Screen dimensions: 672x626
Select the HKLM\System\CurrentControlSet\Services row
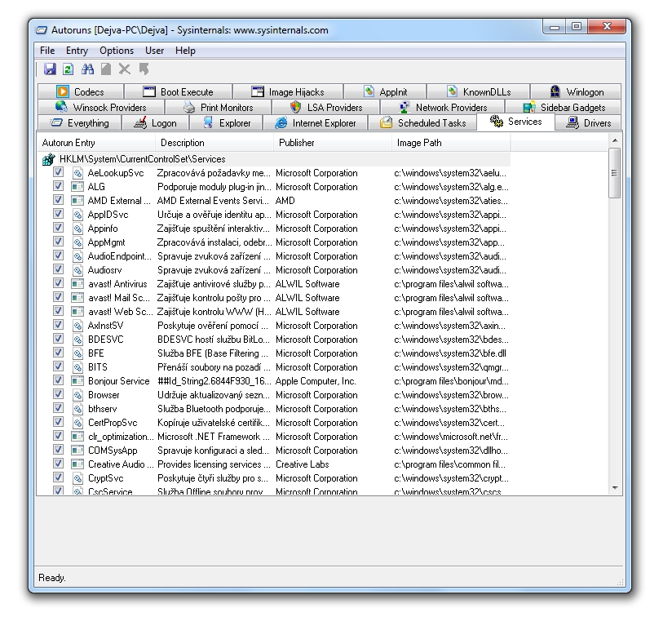click(274, 159)
